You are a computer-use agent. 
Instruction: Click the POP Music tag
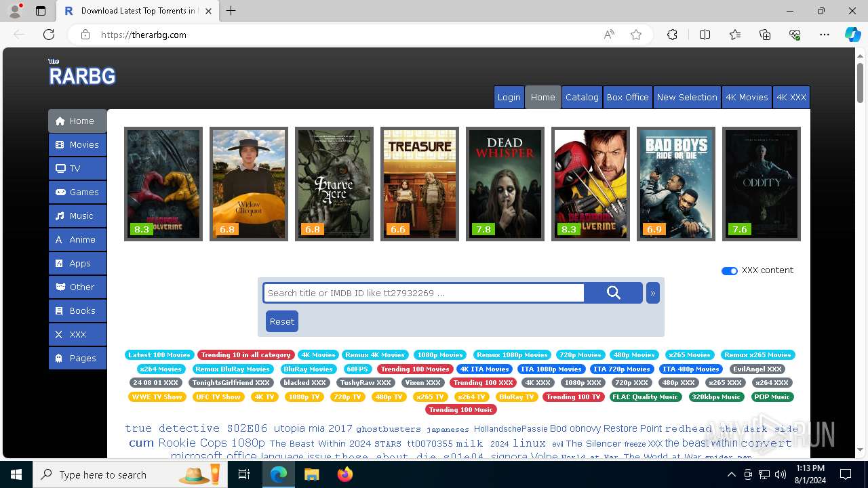pos(772,396)
